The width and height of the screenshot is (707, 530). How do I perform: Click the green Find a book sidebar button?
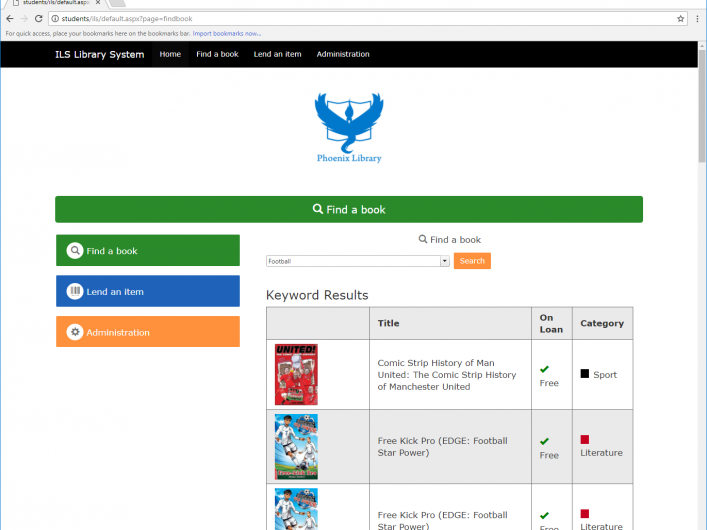click(148, 250)
